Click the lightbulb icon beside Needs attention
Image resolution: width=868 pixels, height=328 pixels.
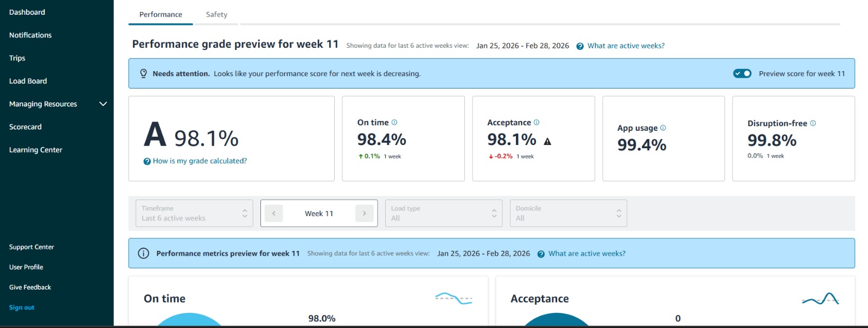(x=143, y=73)
